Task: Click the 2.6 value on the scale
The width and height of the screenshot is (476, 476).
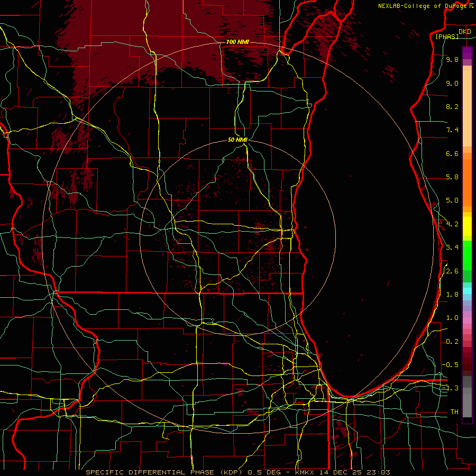Action: click(452, 271)
